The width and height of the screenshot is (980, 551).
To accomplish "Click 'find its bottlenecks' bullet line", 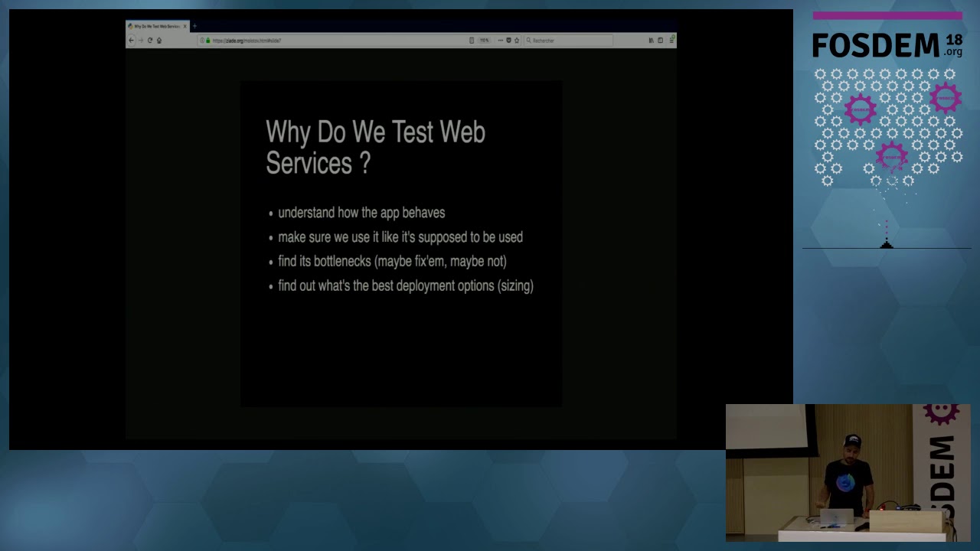I will 392,262.
